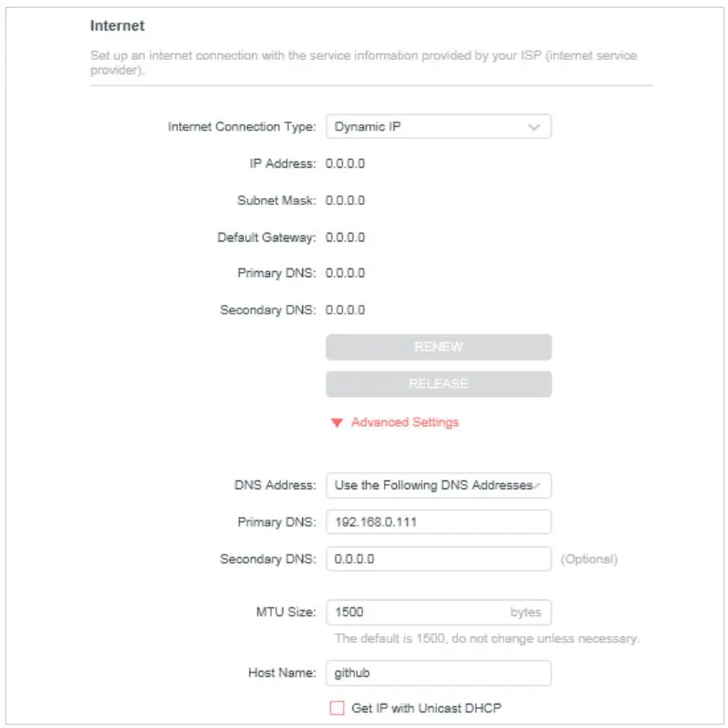Click the (Optional) label beside Secondary DNS
The image size is (728, 728).
click(588, 559)
